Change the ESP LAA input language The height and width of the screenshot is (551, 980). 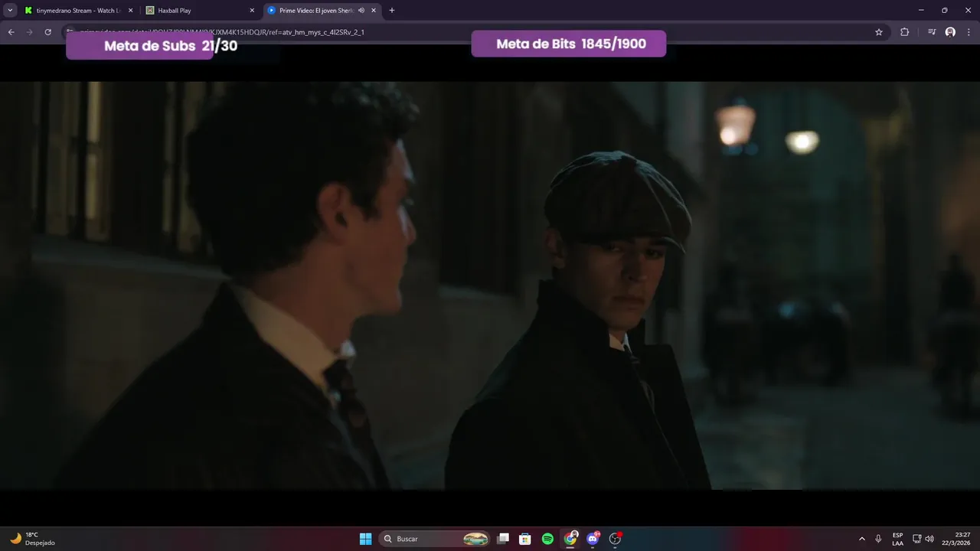(897, 539)
